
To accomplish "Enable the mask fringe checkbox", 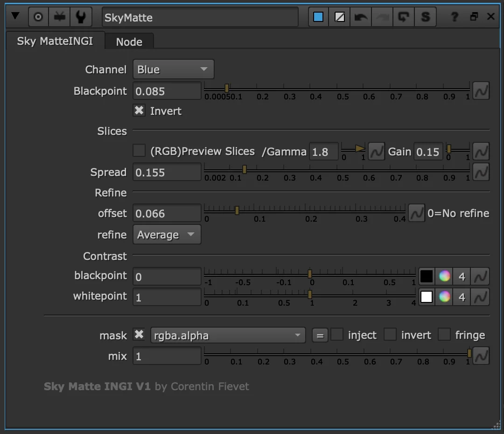I will 444,335.
